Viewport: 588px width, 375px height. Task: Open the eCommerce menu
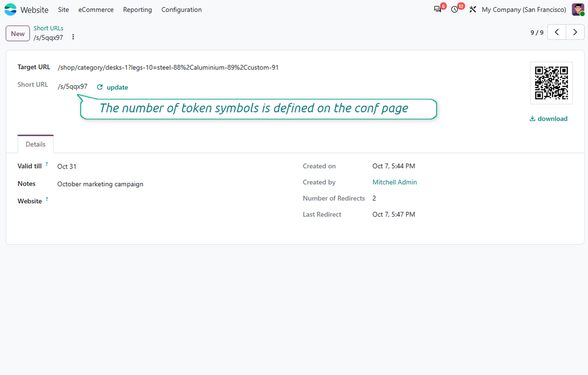tap(96, 10)
